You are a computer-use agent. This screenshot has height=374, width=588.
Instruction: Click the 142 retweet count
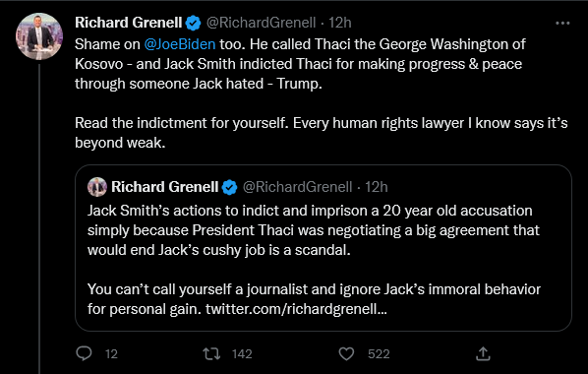(242, 354)
